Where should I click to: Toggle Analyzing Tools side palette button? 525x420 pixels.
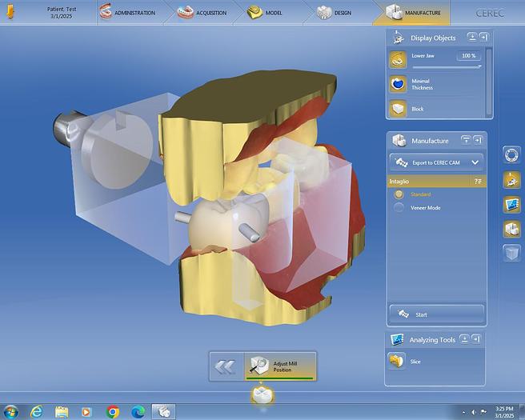pos(511,204)
